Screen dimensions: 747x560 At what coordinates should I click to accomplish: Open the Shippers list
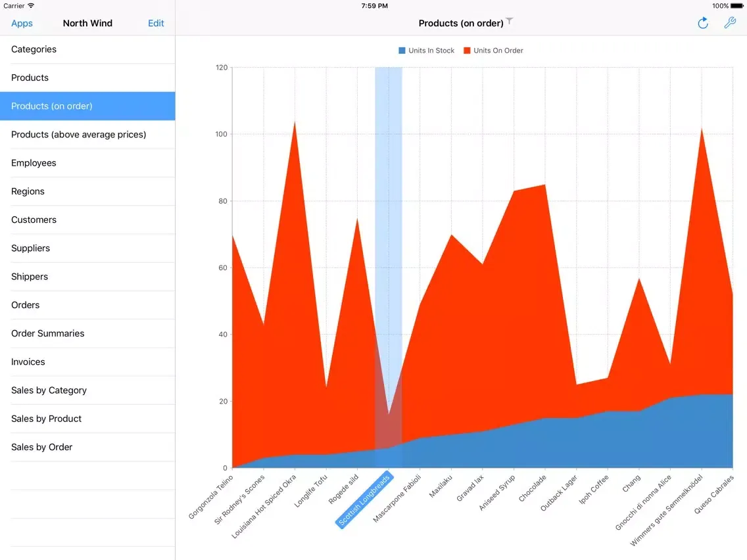(87, 277)
